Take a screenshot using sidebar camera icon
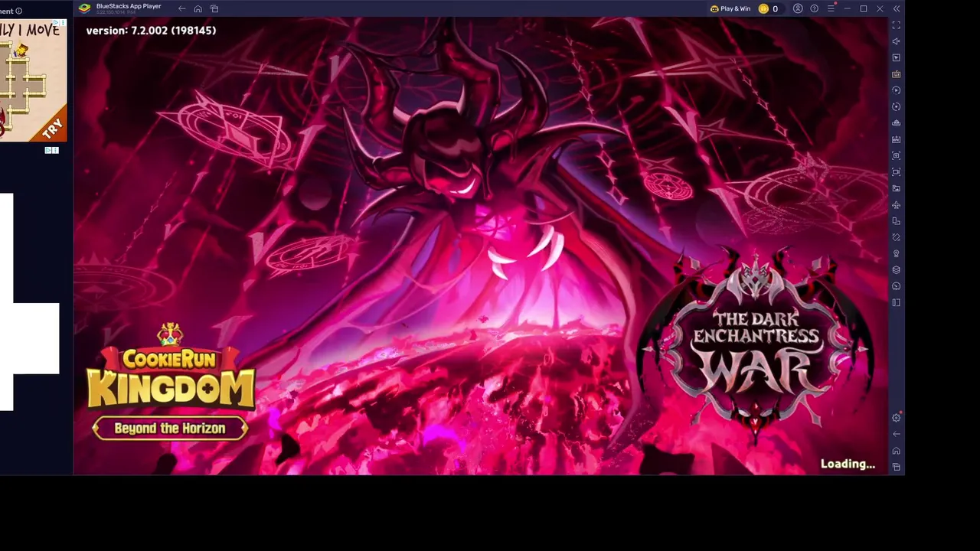980x551 pixels. [897, 155]
